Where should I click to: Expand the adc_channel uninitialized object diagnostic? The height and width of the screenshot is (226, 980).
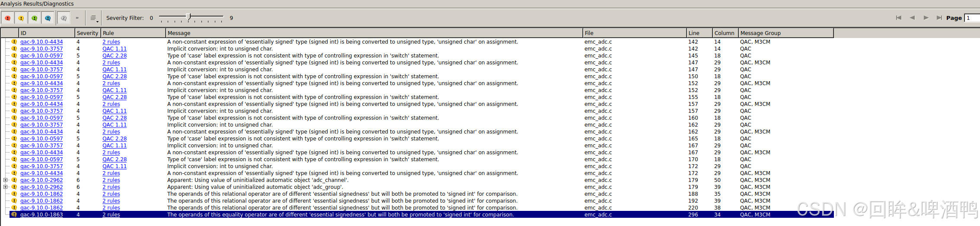6,180
